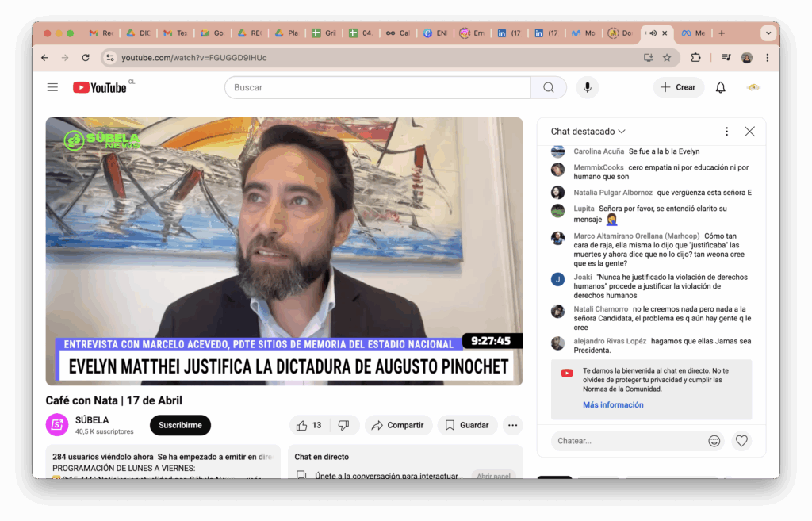Image resolution: width=812 pixels, height=521 pixels.
Task: Close the live chat panel
Action: coord(749,132)
